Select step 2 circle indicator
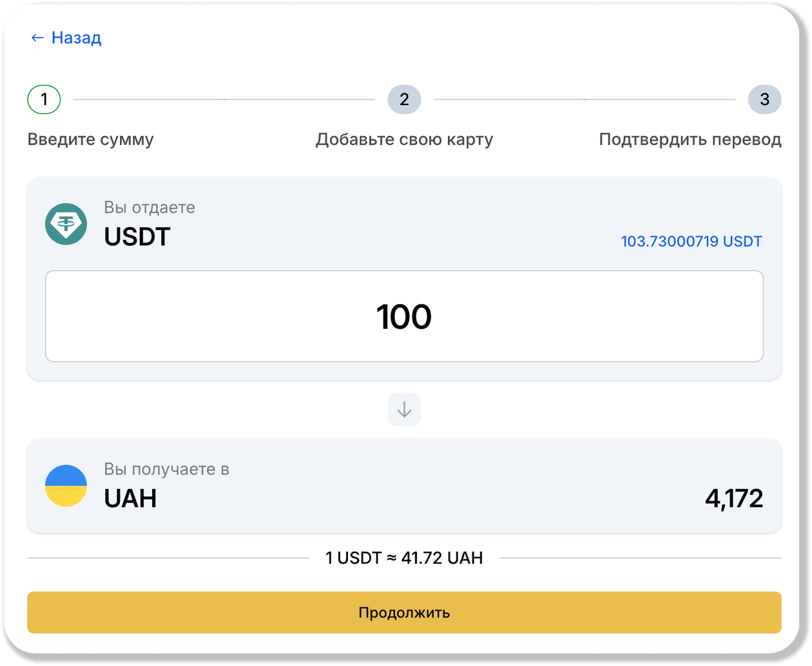 tap(404, 99)
